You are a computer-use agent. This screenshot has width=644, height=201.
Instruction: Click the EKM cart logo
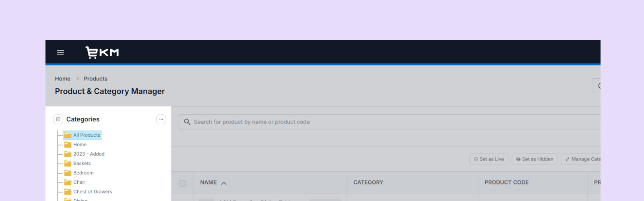[x=102, y=53]
